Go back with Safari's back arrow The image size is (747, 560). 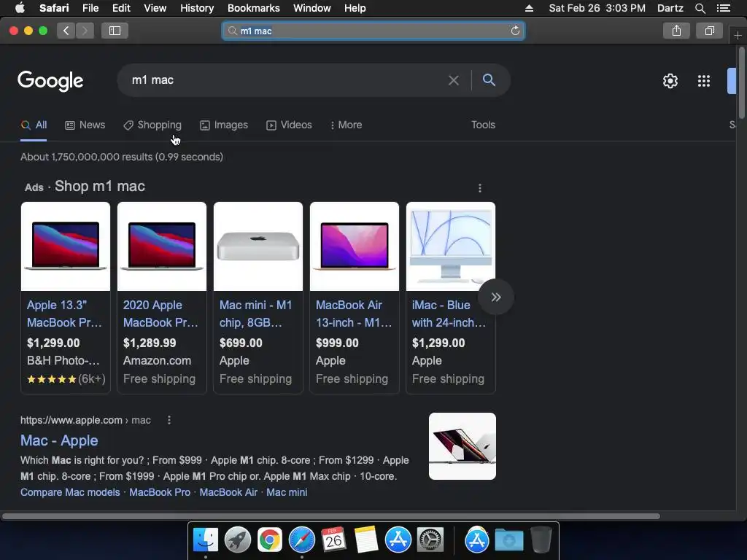pos(66,31)
